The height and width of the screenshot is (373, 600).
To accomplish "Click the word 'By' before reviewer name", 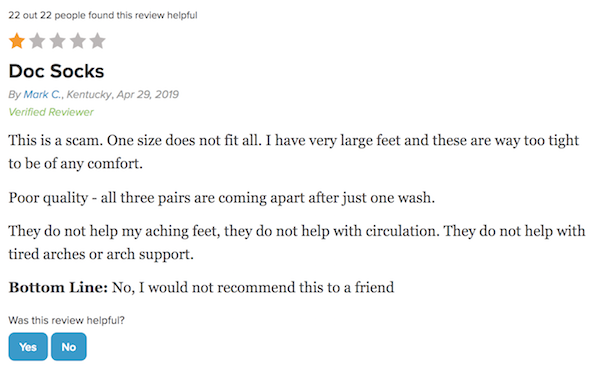I will point(15,94).
